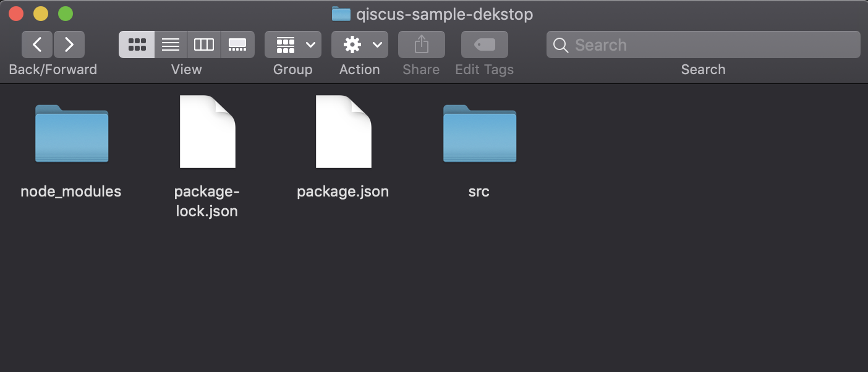Click the Share icon button
Image resolution: width=868 pixels, height=372 pixels.
421,44
